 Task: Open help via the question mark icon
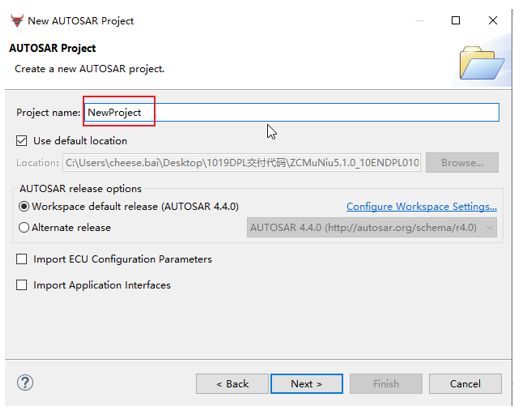pyautogui.click(x=25, y=383)
